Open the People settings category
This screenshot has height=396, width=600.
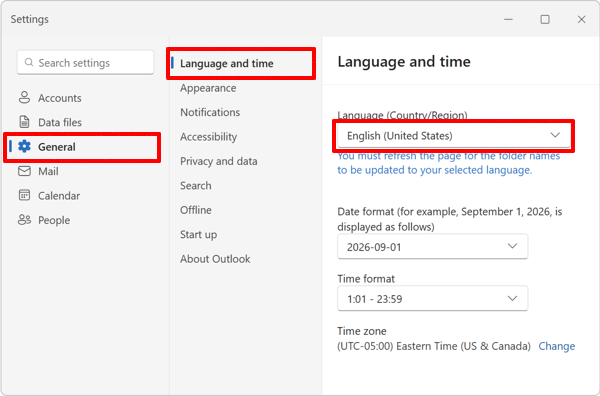pos(54,220)
